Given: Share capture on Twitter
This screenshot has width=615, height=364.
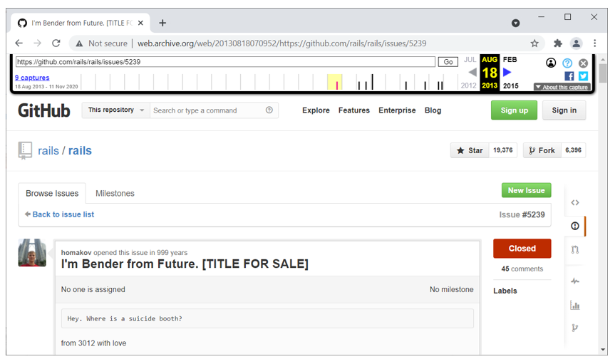Looking at the screenshot, I should click(x=583, y=76).
